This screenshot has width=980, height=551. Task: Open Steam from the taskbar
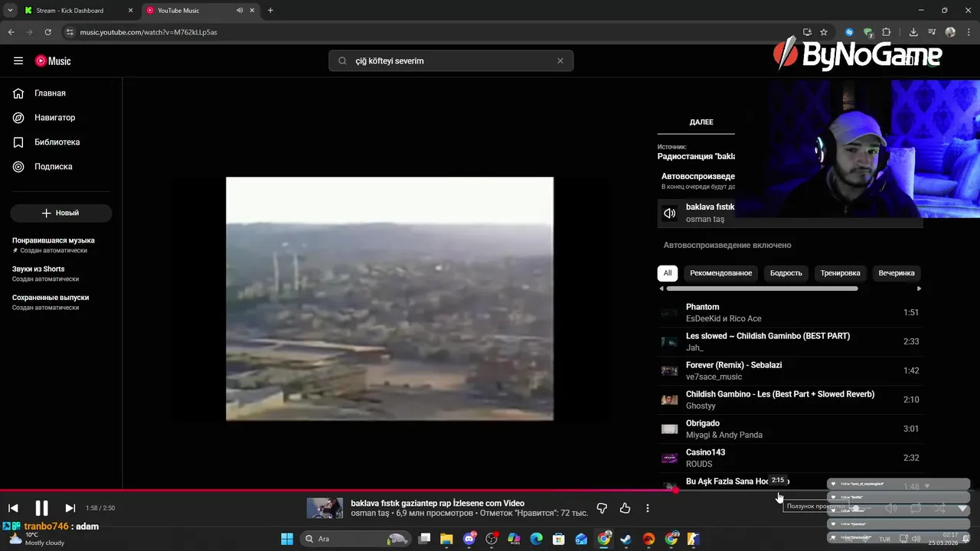click(626, 539)
